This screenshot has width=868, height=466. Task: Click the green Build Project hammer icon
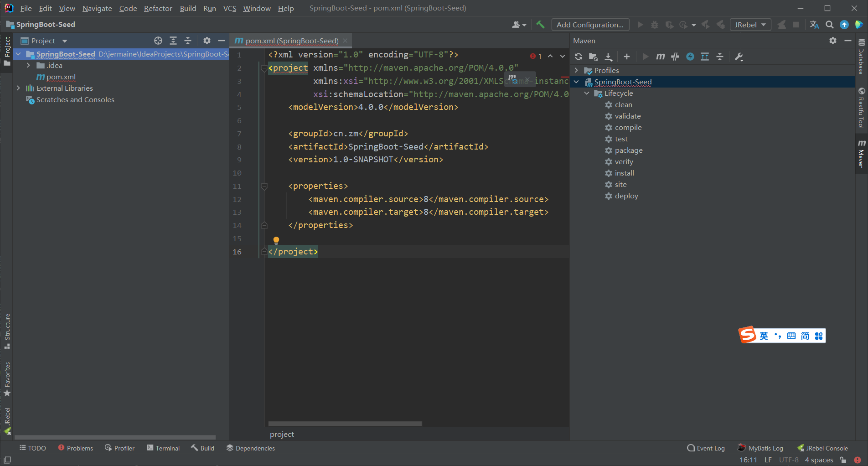[540, 25]
